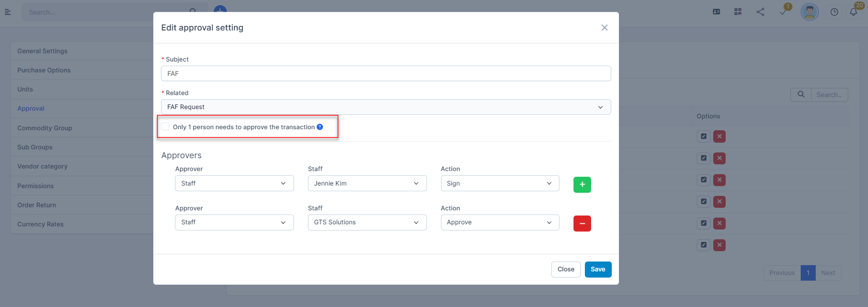The height and width of the screenshot is (307, 868).
Task: Open the Action dropdown set to Sign
Action: point(499,183)
